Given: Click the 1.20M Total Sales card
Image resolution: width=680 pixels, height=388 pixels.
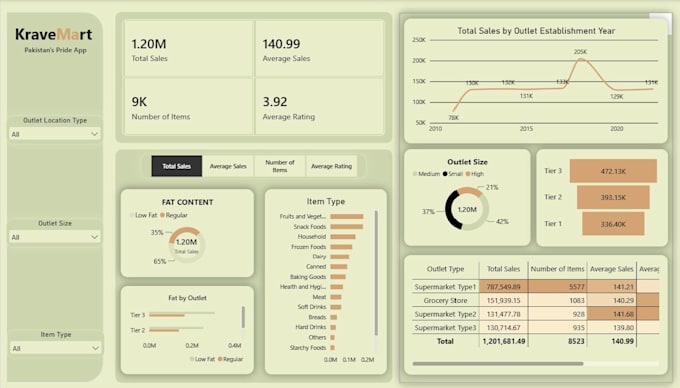Looking at the screenshot, I should point(189,49).
